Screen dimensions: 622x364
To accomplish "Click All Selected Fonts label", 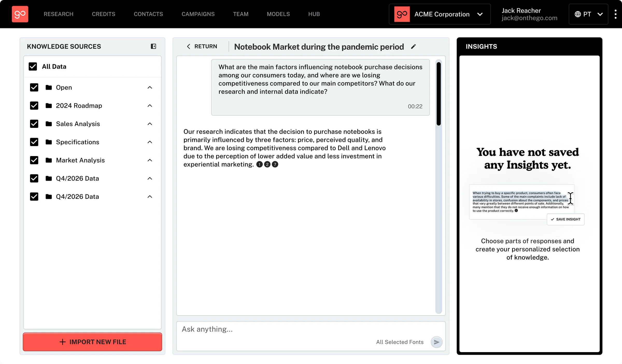I will (400, 342).
